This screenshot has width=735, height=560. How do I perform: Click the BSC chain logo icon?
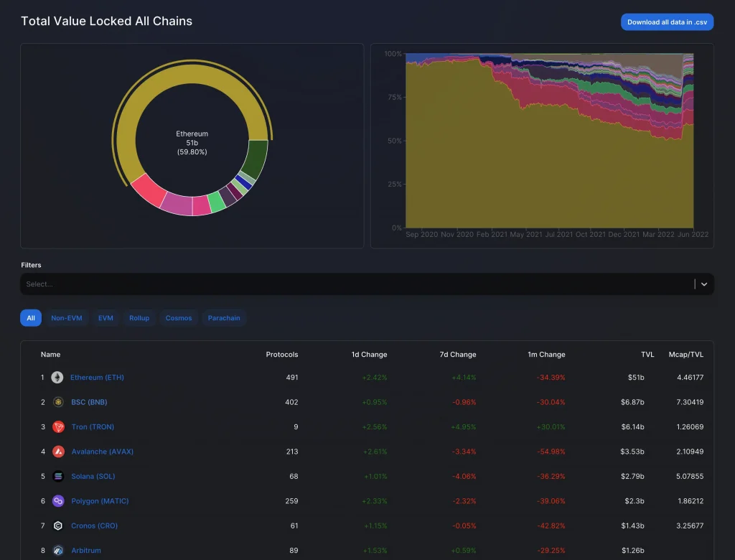(x=58, y=402)
